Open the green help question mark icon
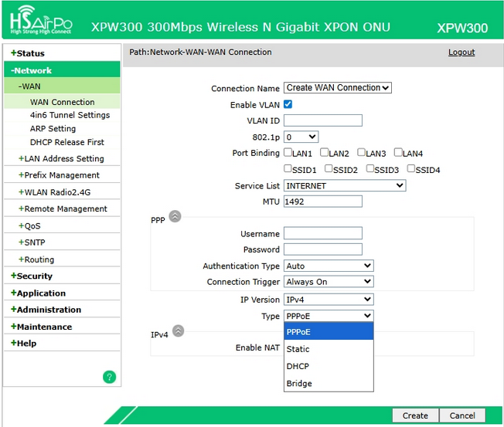Viewport: 504px width, 427px height. tap(109, 377)
